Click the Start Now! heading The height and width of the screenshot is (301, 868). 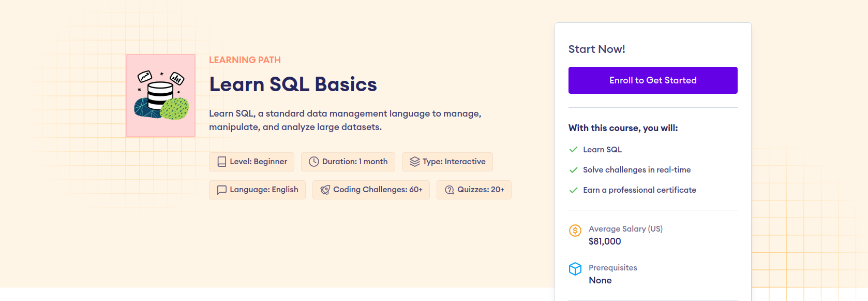point(596,49)
